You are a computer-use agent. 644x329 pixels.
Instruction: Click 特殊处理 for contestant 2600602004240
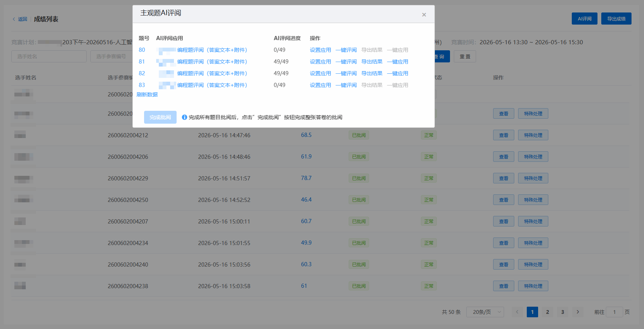[533, 264]
